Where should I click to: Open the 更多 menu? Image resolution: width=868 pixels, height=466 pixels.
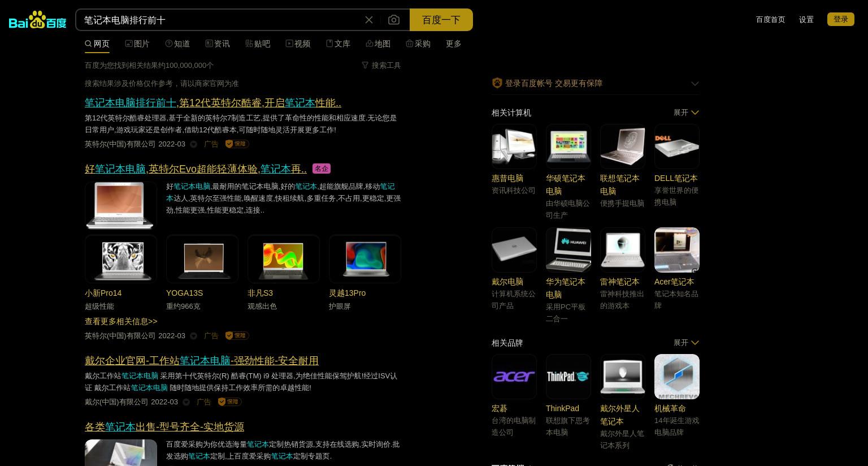point(454,44)
